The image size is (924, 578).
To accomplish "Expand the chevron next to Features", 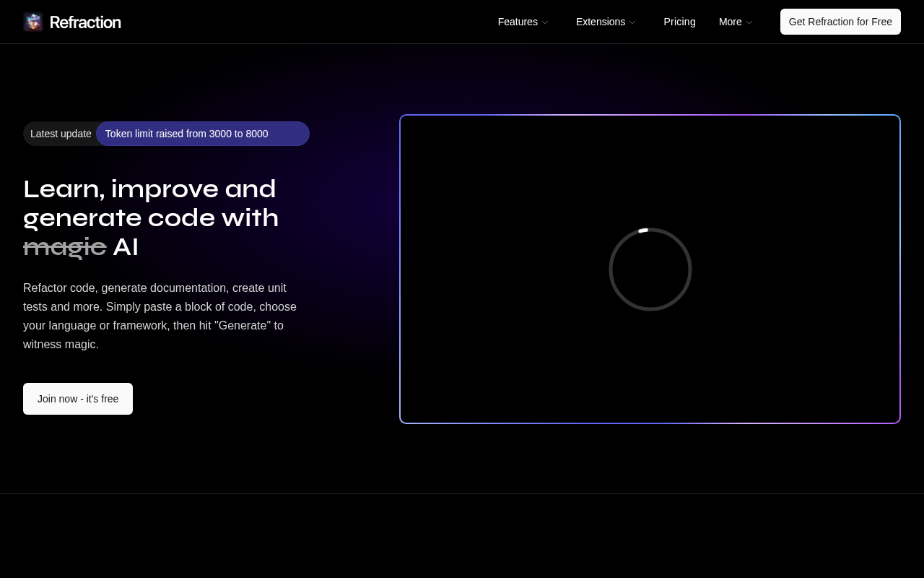I will click(x=544, y=22).
